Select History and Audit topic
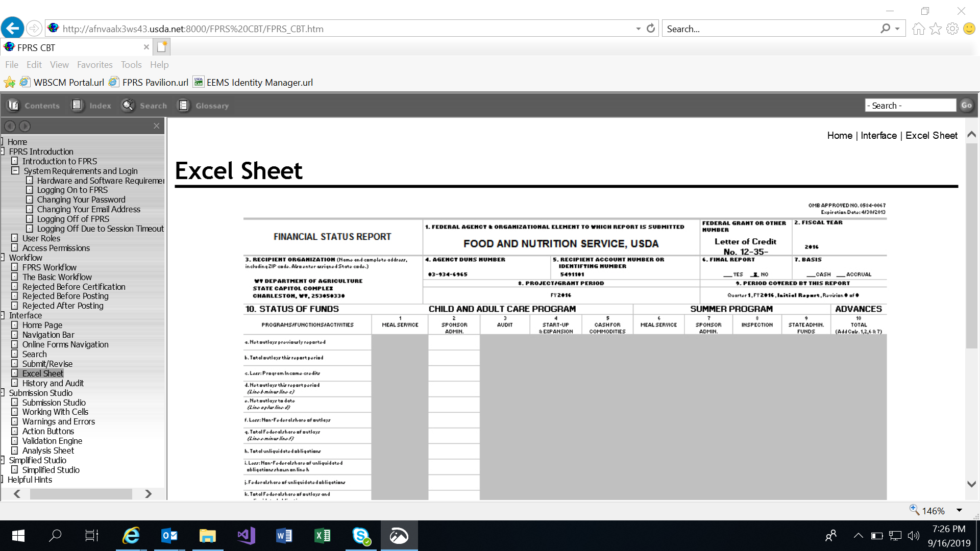 [53, 383]
